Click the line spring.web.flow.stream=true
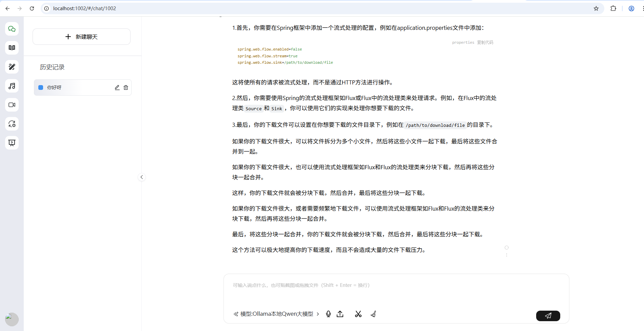This screenshot has width=644, height=331. tap(268, 56)
